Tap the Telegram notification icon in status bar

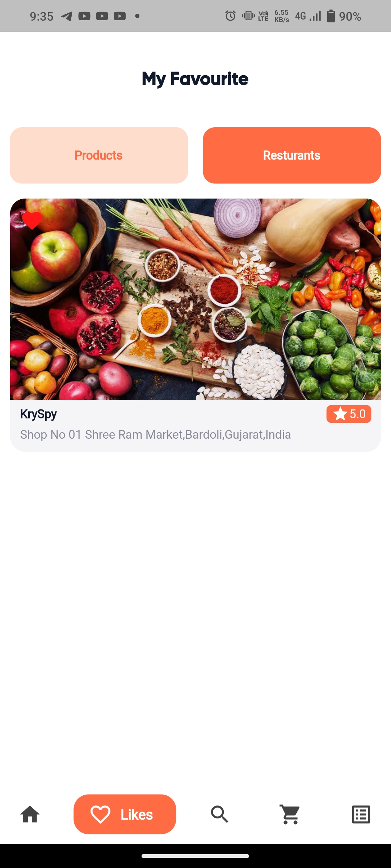pos(67,16)
